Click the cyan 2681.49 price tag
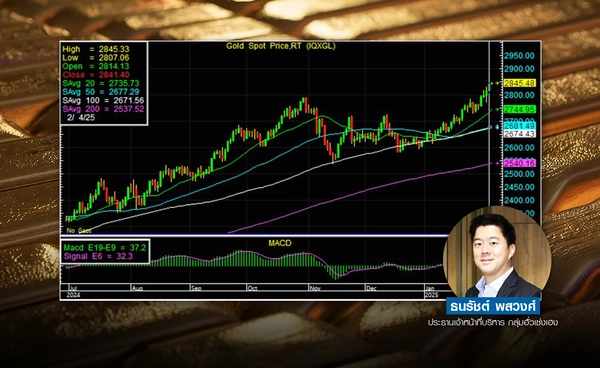600x368 pixels. coord(519,126)
